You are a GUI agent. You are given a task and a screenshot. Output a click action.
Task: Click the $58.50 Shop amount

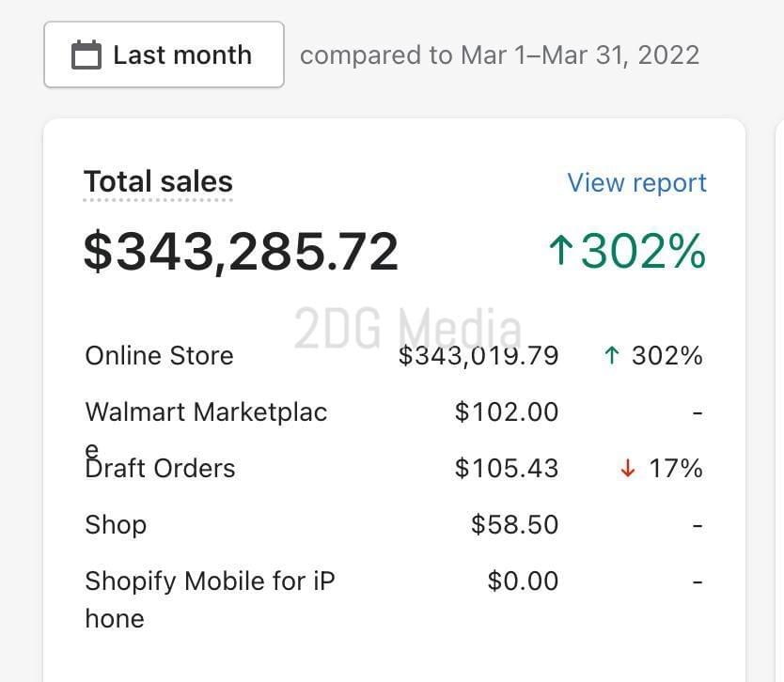(x=514, y=524)
